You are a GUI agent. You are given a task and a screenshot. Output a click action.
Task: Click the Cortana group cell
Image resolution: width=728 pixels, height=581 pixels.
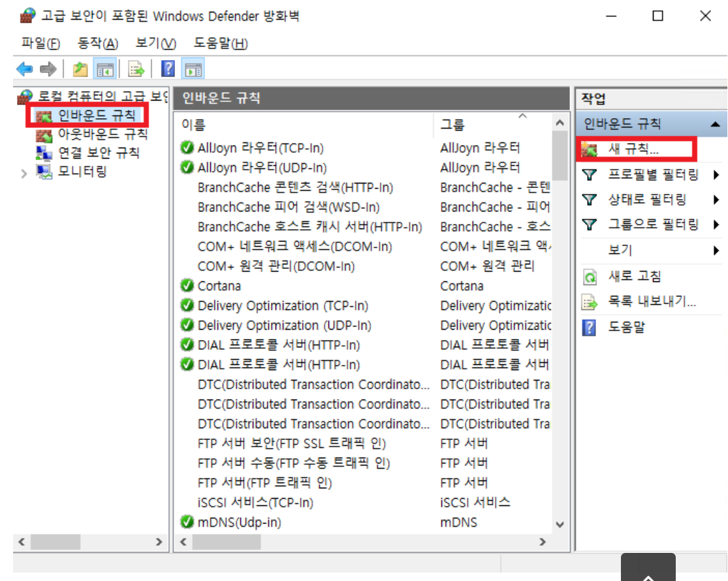tap(462, 286)
